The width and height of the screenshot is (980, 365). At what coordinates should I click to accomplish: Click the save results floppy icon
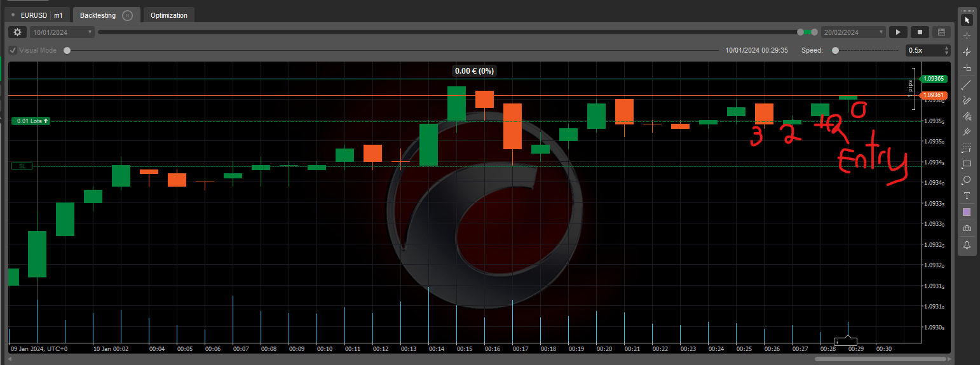pyautogui.click(x=941, y=32)
